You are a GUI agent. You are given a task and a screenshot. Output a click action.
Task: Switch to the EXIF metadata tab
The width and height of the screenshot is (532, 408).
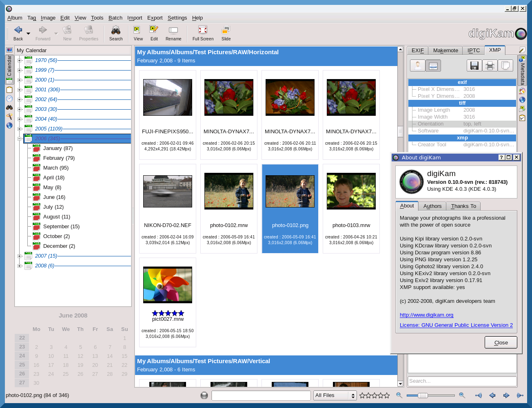[x=417, y=51]
